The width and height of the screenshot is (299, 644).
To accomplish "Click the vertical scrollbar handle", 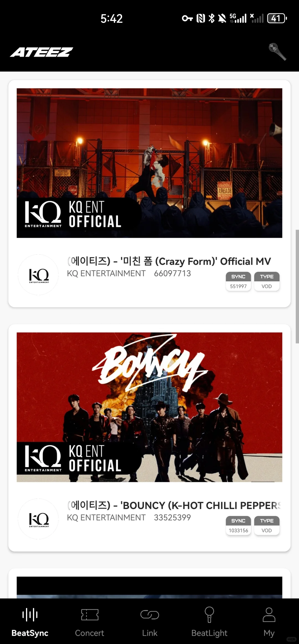I will coord(297,287).
